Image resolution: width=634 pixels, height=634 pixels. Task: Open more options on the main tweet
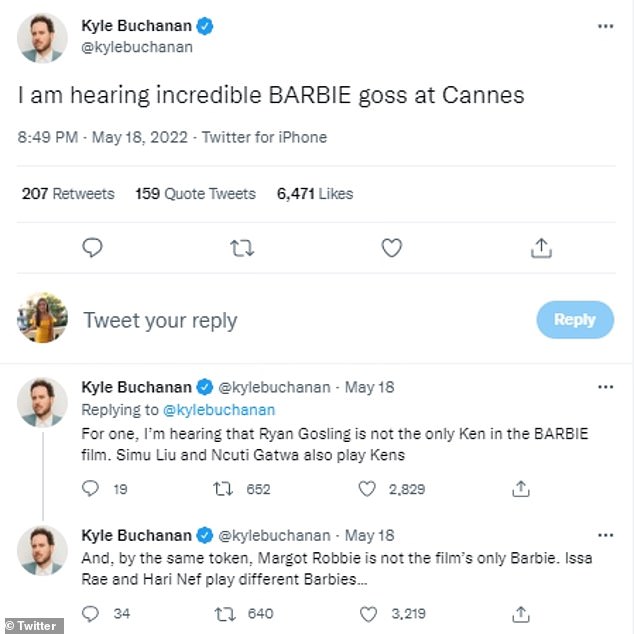tap(605, 26)
